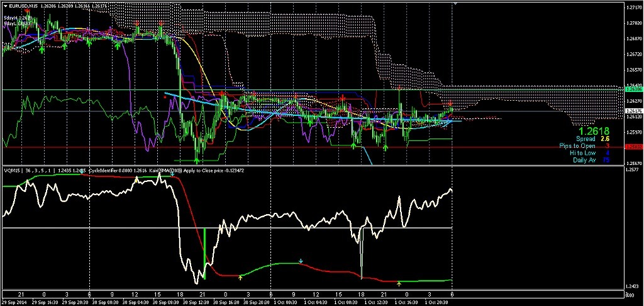This screenshot has height=306, width=644.
Task: Click the 1 Oct 08:30 time label
Action: pyautogui.click(x=346, y=302)
